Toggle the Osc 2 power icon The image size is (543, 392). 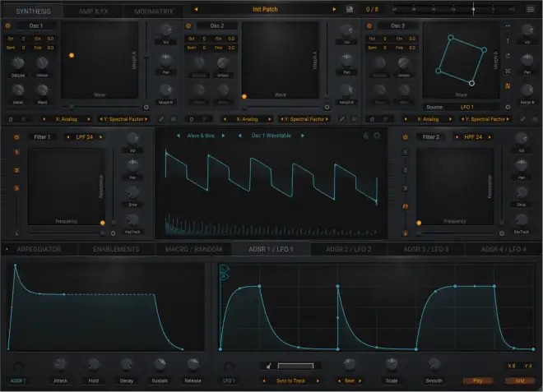(x=188, y=26)
